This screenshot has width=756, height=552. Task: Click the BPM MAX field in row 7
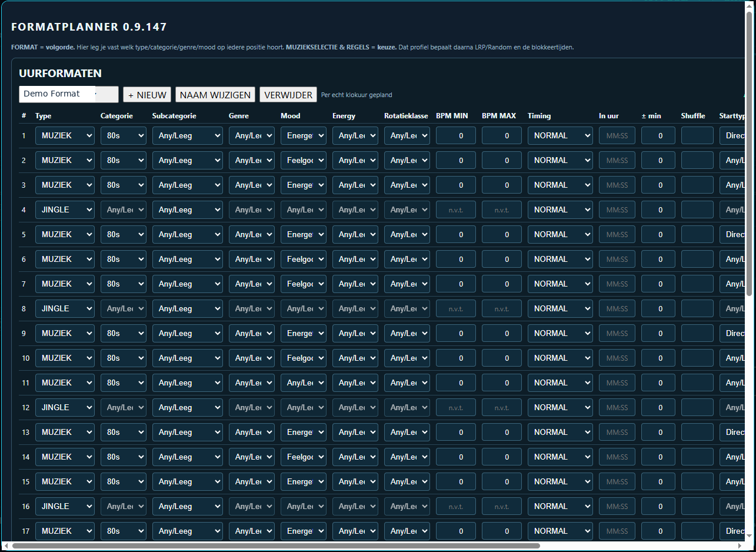502,284
